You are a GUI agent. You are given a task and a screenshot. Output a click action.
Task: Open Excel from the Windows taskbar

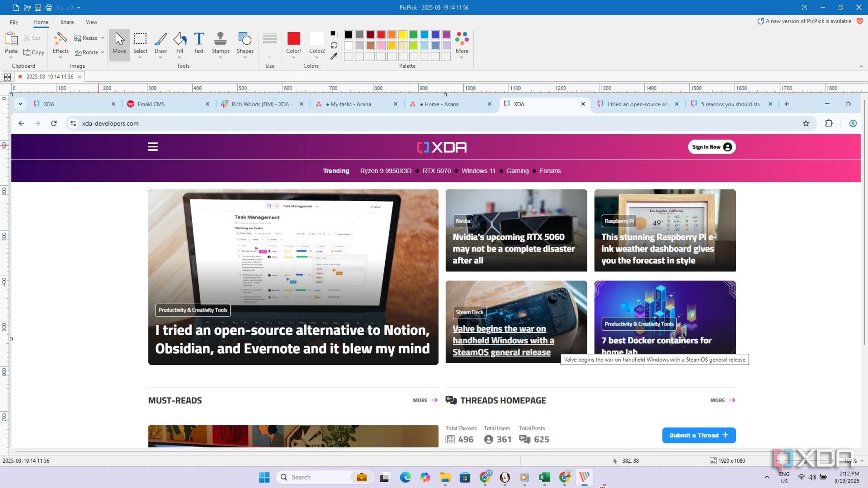544,477
